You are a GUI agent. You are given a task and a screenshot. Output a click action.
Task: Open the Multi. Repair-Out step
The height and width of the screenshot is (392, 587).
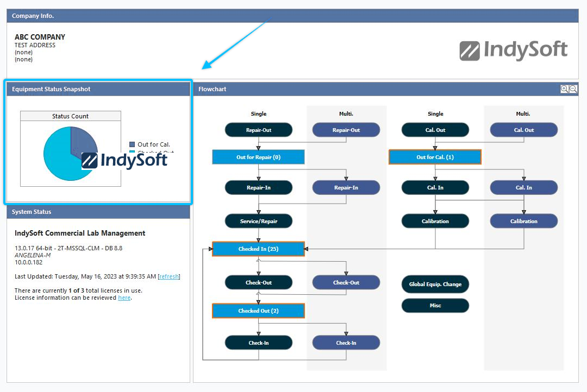pyautogui.click(x=346, y=130)
